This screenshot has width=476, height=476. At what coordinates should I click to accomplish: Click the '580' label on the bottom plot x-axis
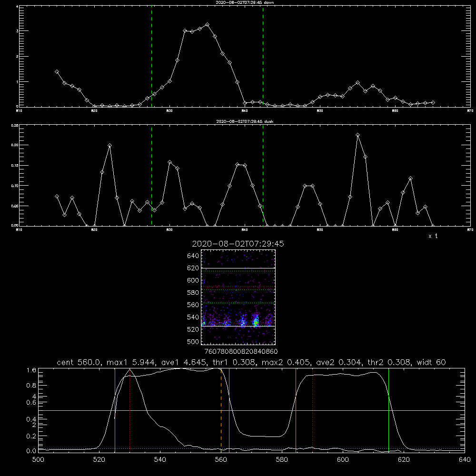[x=282, y=460]
